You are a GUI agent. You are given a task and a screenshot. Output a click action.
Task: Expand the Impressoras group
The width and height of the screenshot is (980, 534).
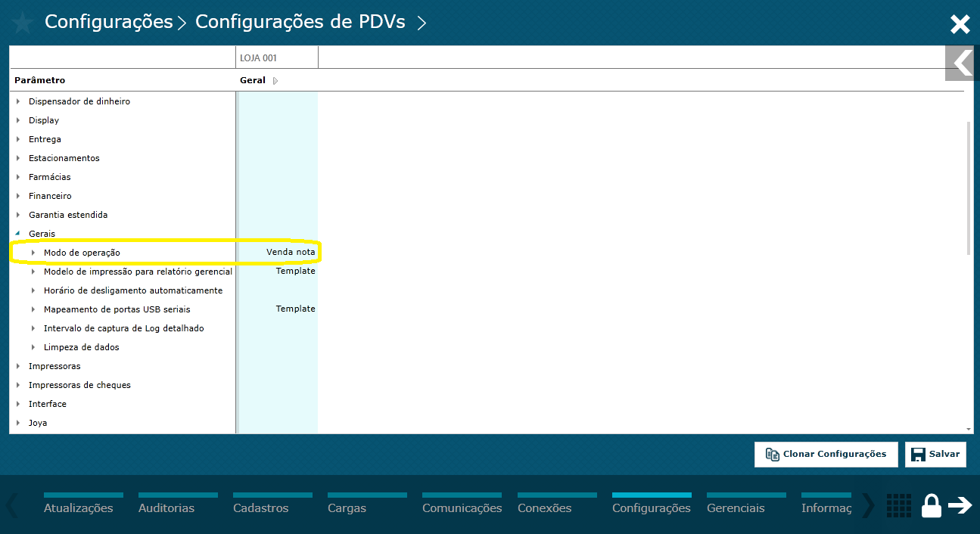(18, 366)
